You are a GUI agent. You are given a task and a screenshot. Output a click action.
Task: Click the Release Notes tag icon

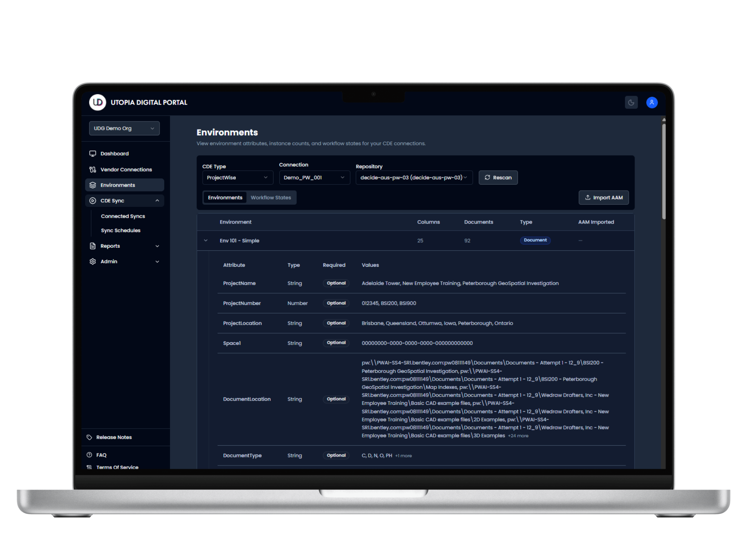click(x=89, y=437)
